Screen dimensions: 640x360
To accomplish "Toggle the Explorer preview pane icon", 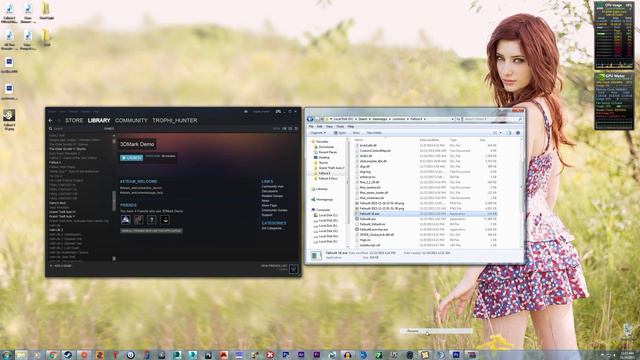I will point(509,133).
